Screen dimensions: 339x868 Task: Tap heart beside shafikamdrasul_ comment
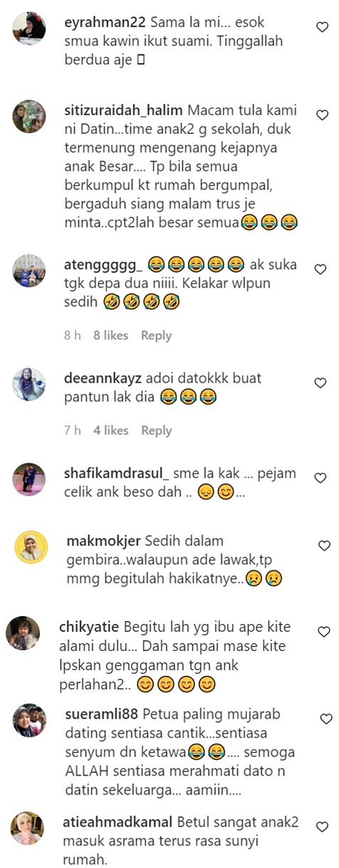click(x=320, y=478)
